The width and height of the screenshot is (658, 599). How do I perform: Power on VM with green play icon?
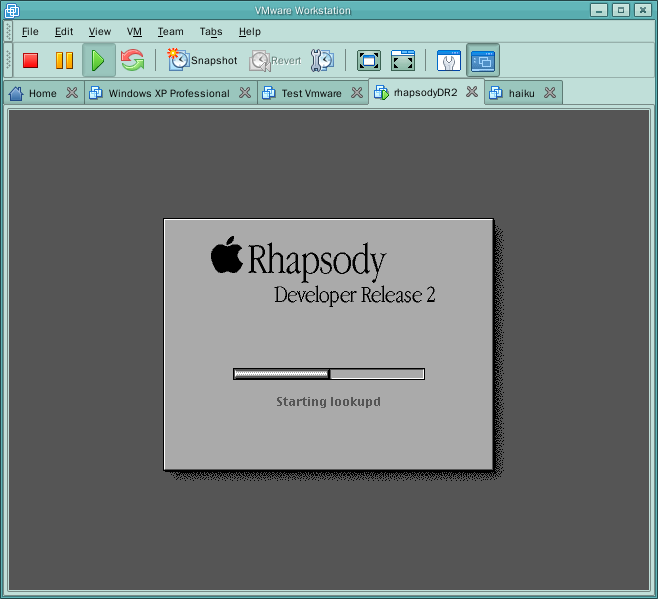pos(99,60)
